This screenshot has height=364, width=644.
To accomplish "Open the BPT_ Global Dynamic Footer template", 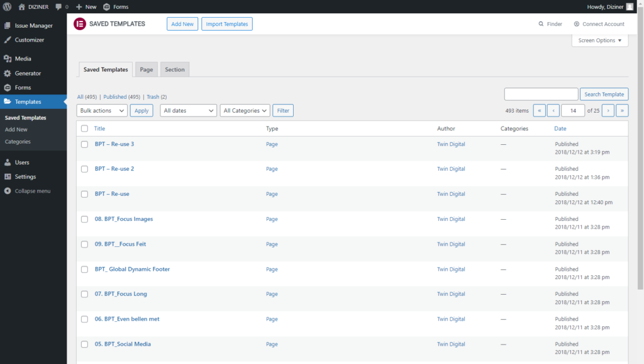I will (132, 269).
